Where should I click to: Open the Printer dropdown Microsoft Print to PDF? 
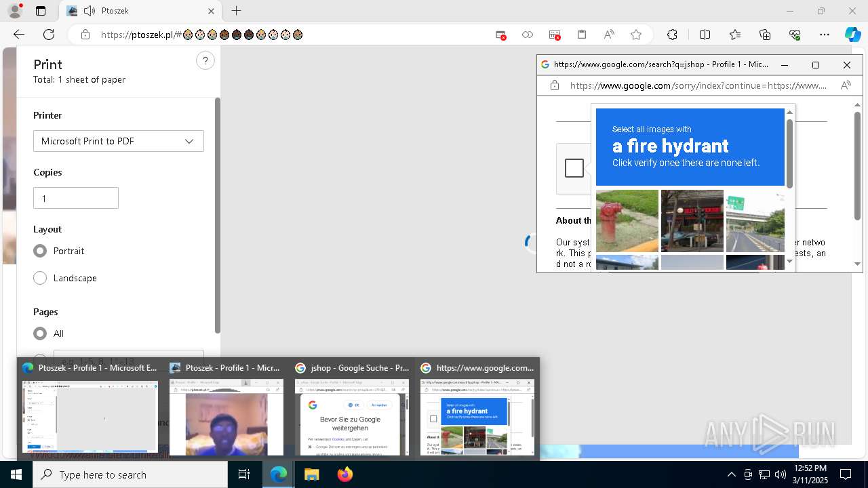(x=119, y=141)
